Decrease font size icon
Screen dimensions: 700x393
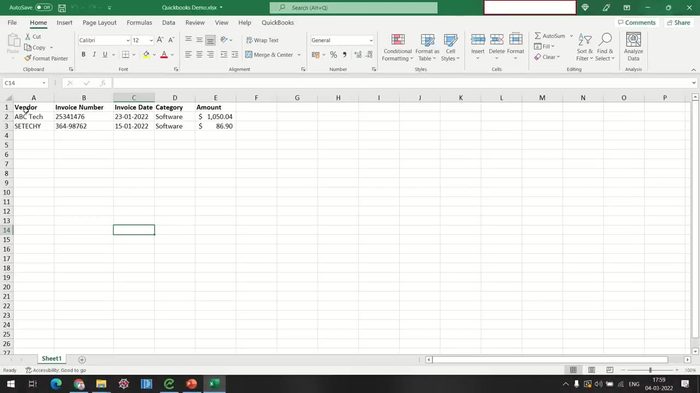pyautogui.click(x=171, y=40)
